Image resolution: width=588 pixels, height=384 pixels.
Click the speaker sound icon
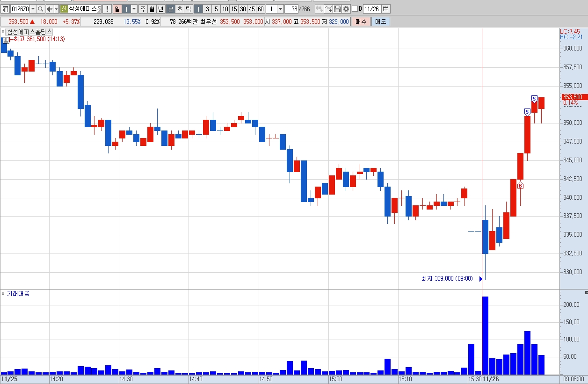pos(50,9)
